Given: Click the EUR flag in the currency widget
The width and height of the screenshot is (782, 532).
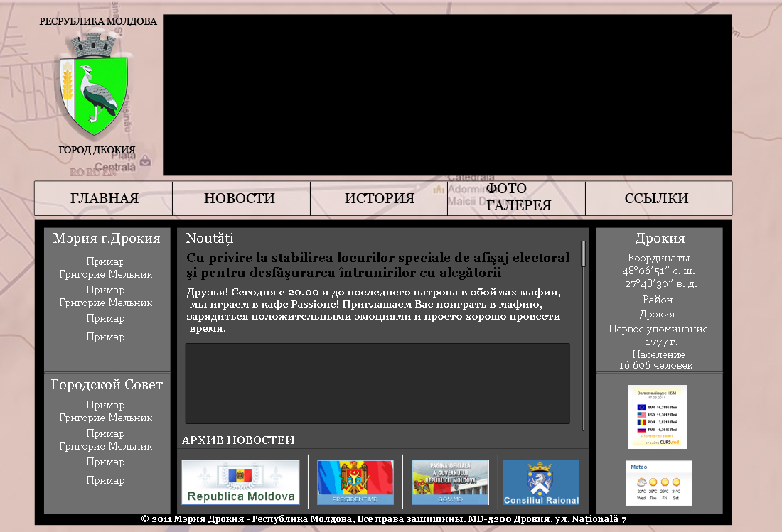Looking at the screenshot, I should tap(642, 407).
